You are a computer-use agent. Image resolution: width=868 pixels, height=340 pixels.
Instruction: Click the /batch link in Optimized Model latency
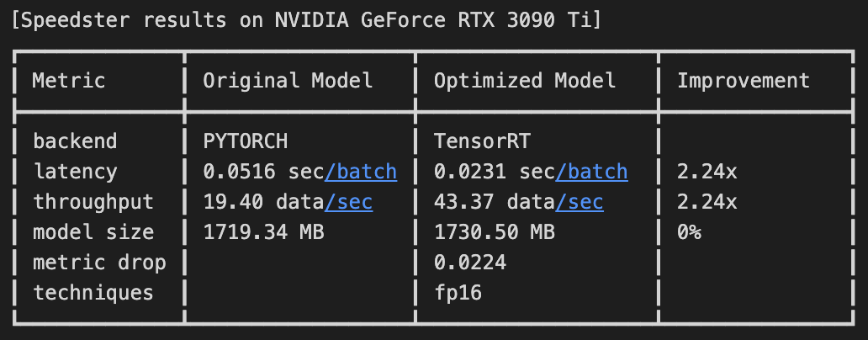click(591, 172)
